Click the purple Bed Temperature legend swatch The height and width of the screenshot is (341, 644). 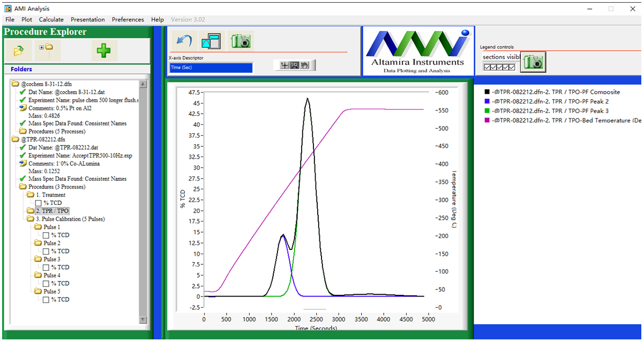pyautogui.click(x=487, y=121)
